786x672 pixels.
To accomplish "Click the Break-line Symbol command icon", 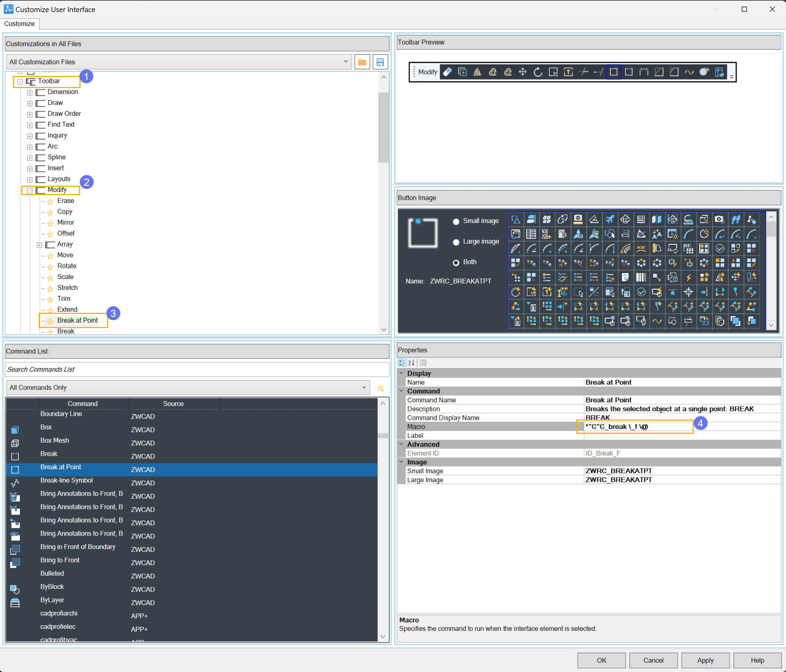I will [15, 483].
